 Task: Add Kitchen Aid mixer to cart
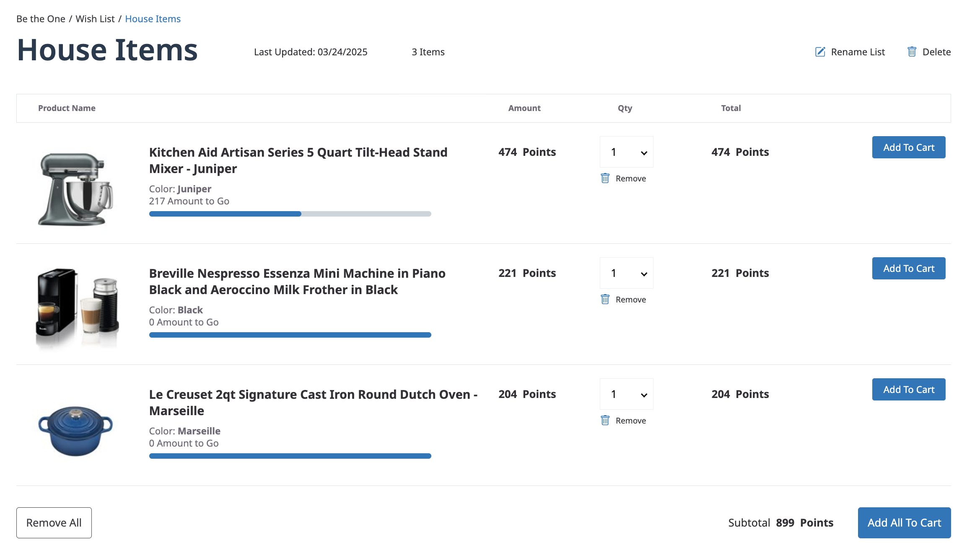[908, 147]
